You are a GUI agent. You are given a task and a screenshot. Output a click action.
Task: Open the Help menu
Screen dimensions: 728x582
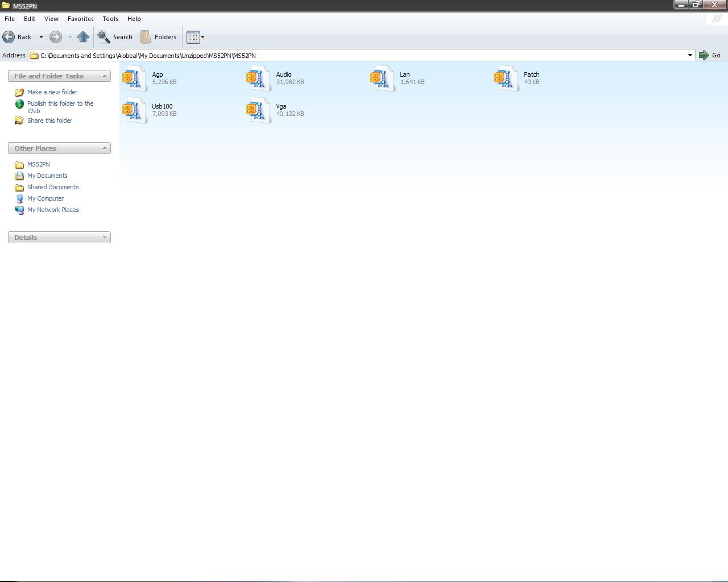click(x=134, y=19)
